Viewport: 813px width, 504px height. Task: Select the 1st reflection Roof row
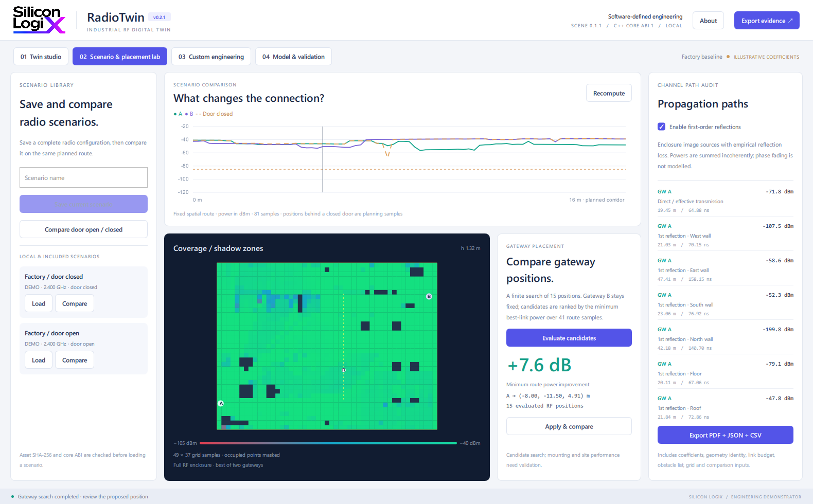click(726, 408)
